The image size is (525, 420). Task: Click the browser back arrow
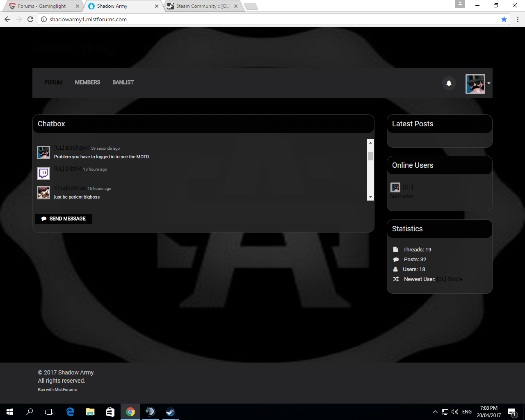(x=7, y=19)
